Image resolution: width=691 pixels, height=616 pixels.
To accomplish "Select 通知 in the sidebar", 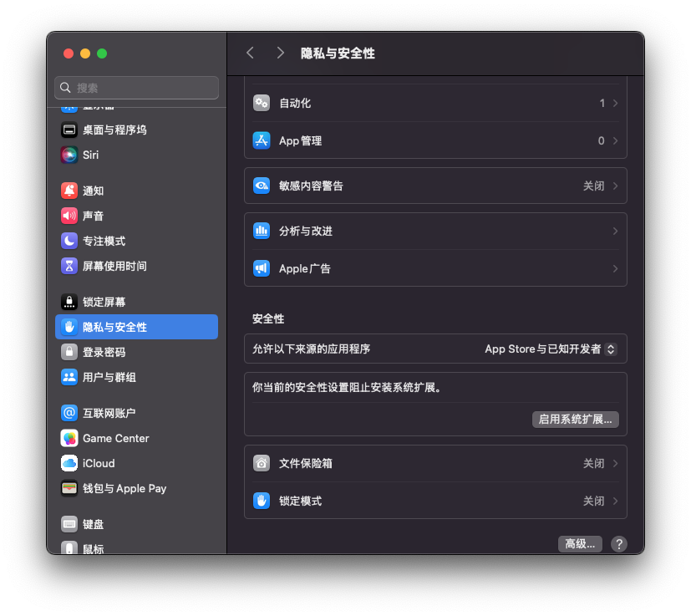I will [x=93, y=191].
